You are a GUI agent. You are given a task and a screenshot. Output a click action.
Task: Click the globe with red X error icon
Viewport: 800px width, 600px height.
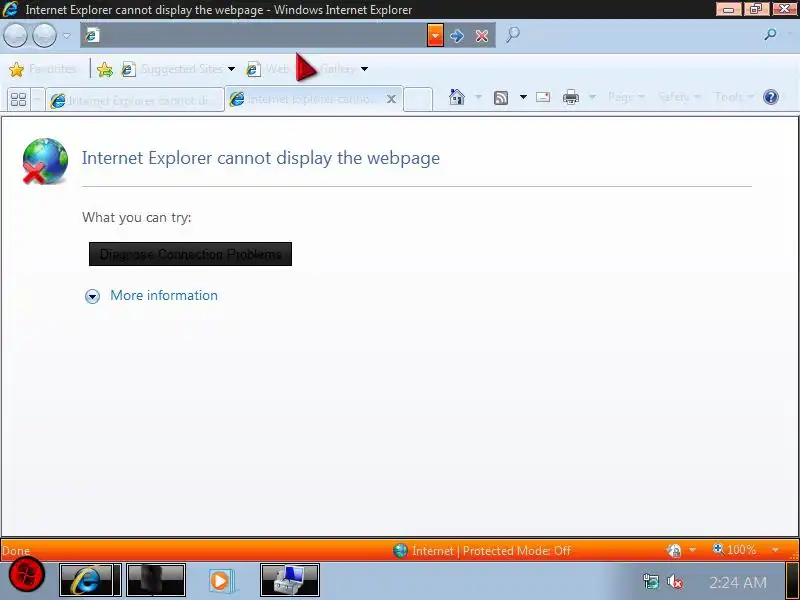tap(45, 161)
